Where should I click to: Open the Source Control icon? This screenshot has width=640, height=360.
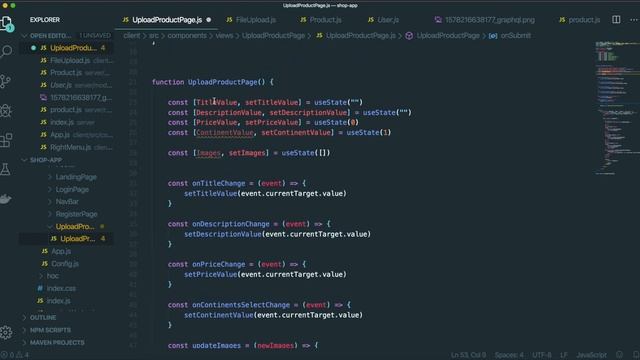coord(6,81)
